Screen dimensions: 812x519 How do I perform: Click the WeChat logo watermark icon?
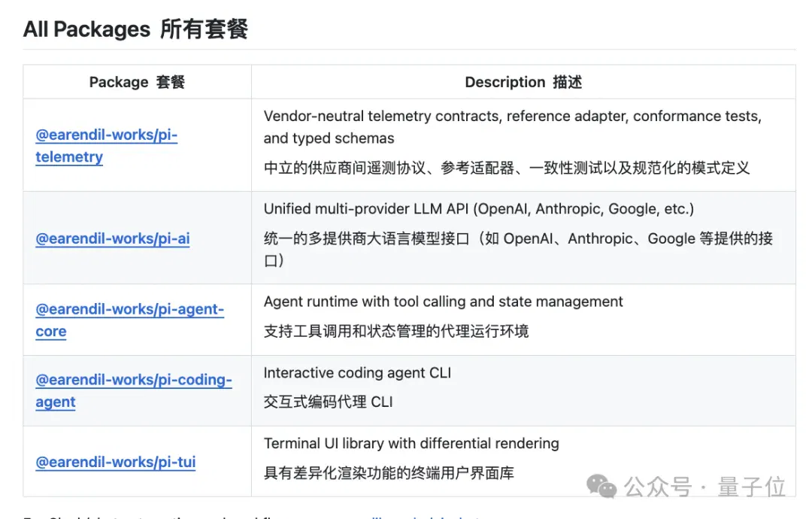tap(601, 486)
